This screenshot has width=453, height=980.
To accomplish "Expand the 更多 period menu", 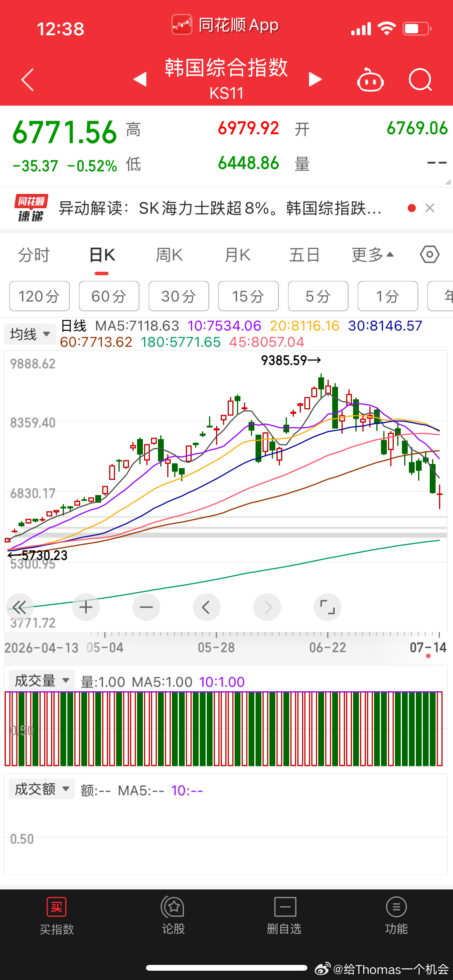I will pos(372,255).
